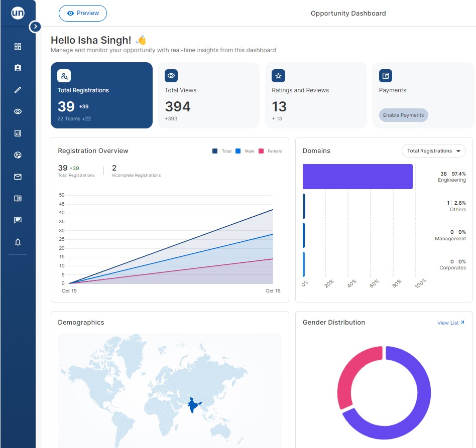Click 'Opportunity Dashboard' title
This screenshot has height=448, width=476.
[348, 14]
